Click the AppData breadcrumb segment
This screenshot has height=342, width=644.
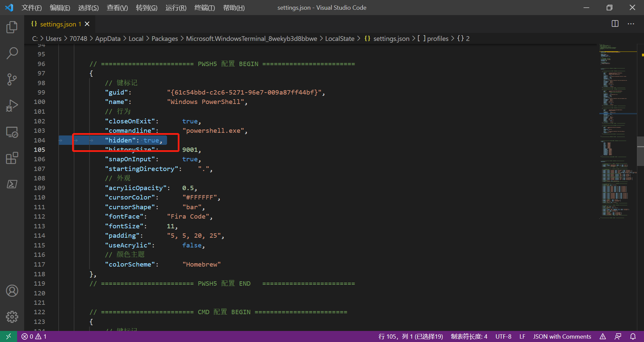pyautogui.click(x=108, y=39)
